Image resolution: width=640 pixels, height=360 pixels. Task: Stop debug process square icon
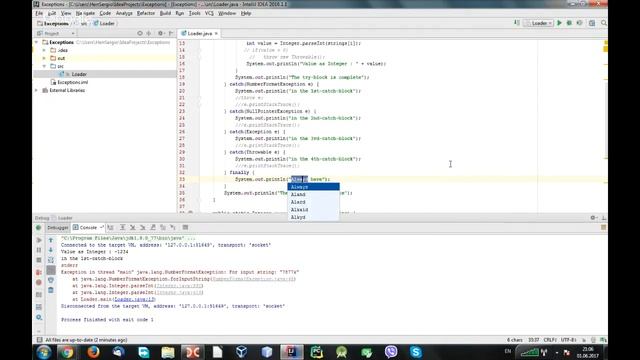(x=39, y=260)
